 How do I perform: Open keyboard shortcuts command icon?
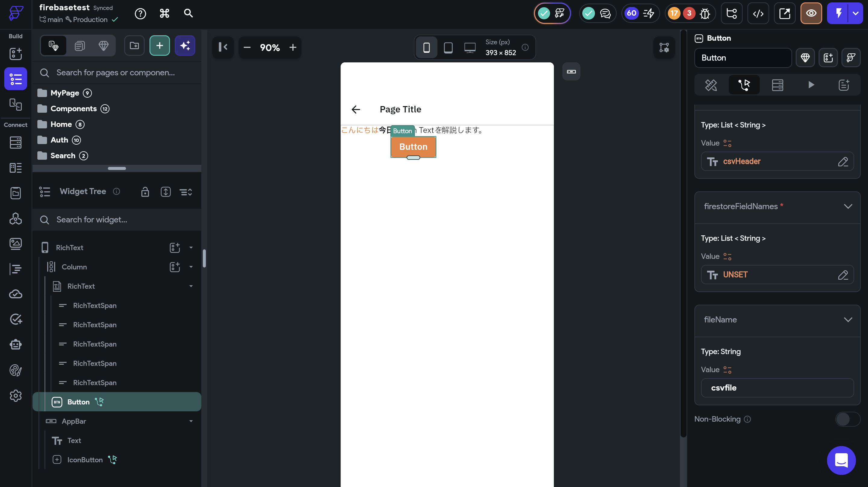coord(164,14)
